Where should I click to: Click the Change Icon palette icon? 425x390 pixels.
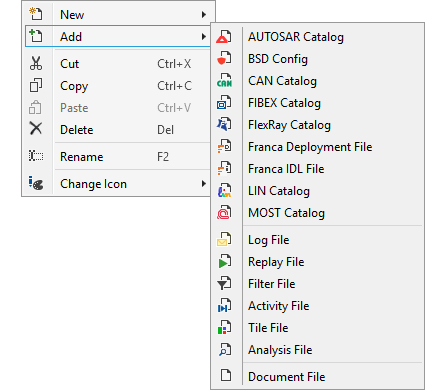(x=36, y=183)
